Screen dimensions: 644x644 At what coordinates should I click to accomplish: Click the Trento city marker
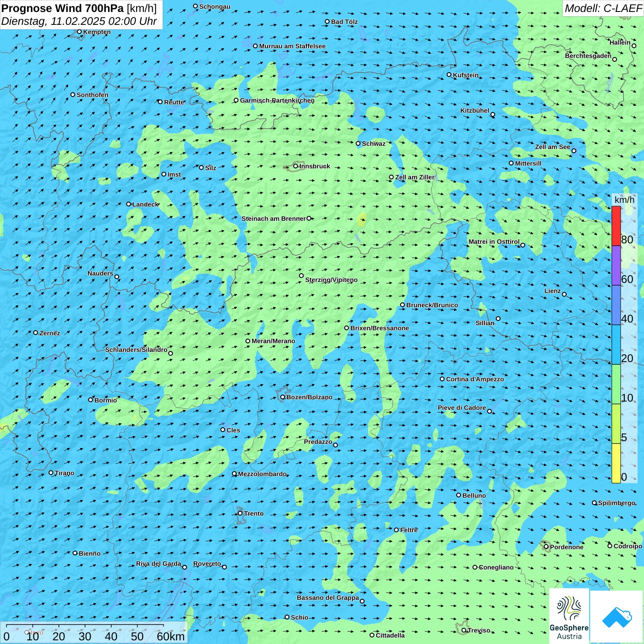tap(240, 513)
